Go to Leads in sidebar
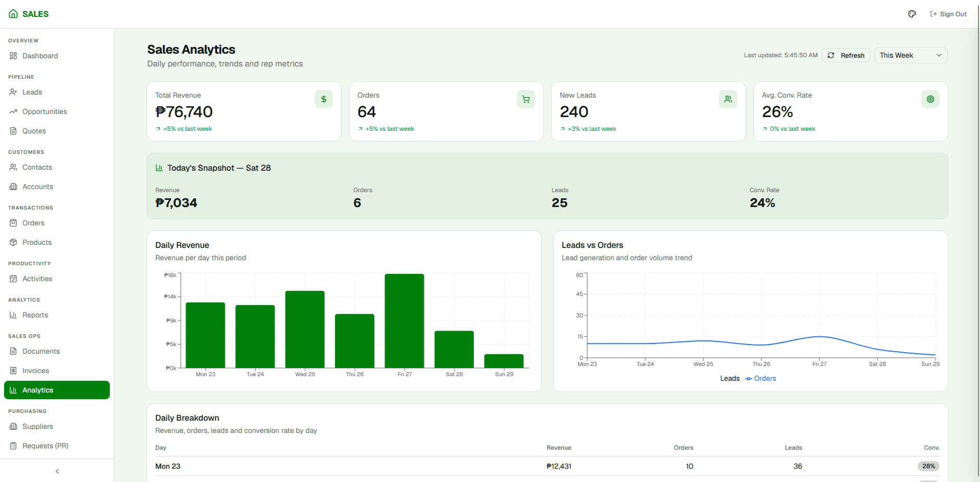The height and width of the screenshot is (482, 980). click(x=57, y=92)
